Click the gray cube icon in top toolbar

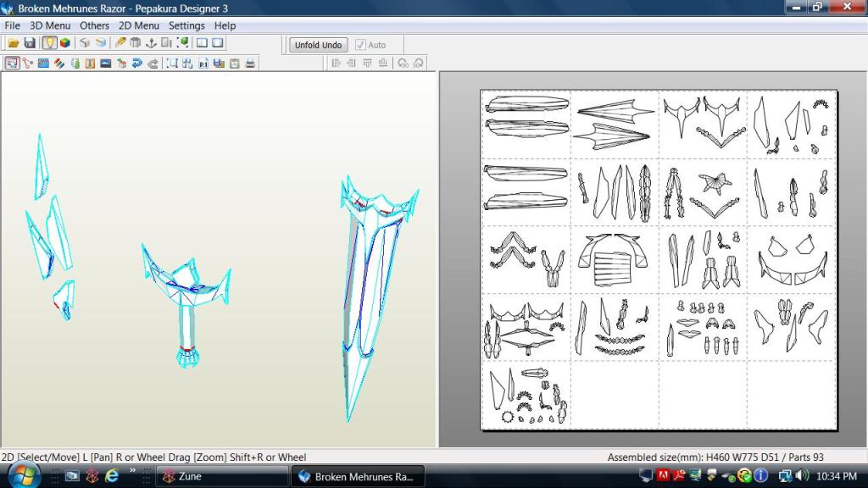pos(84,42)
